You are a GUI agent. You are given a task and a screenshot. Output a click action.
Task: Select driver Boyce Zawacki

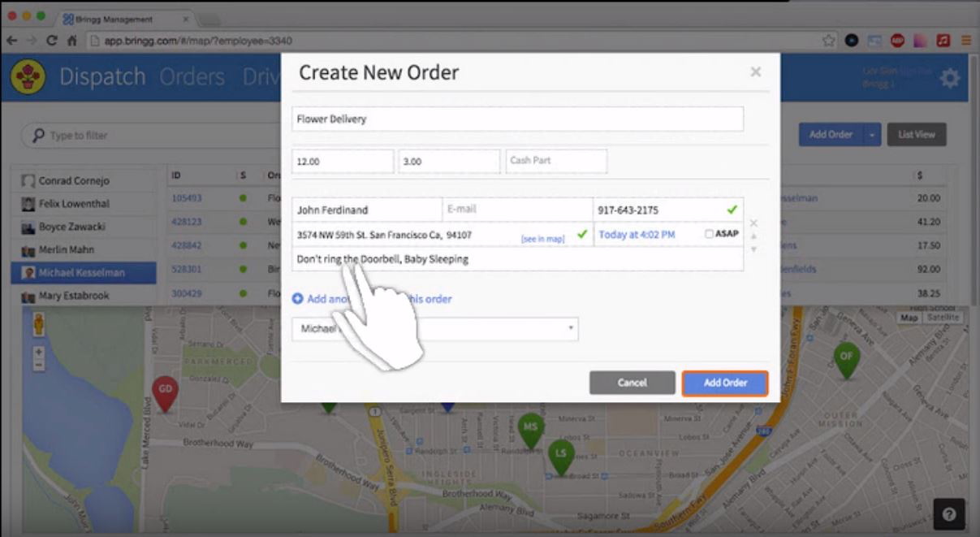[83, 227]
